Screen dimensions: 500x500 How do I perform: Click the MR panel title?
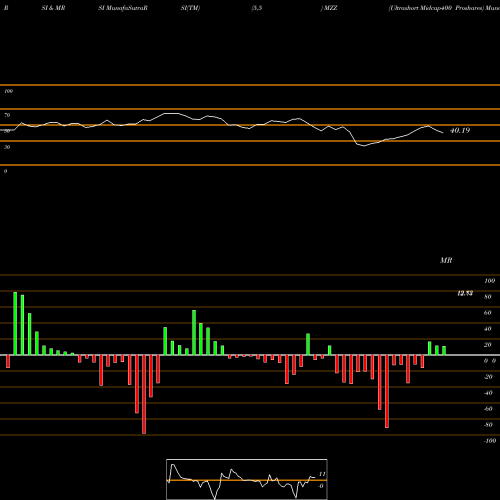tap(446, 260)
